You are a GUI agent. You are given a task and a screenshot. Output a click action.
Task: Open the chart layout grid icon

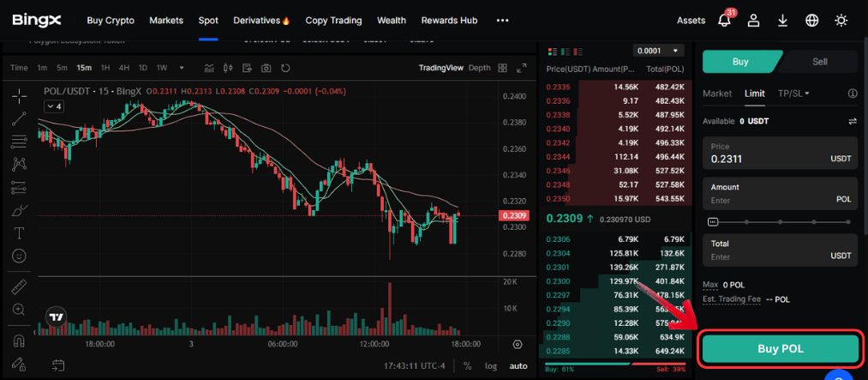coord(503,68)
